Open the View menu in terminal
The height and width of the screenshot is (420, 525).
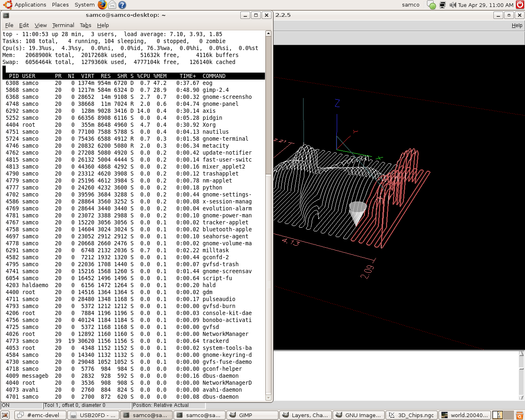pos(41,25)
